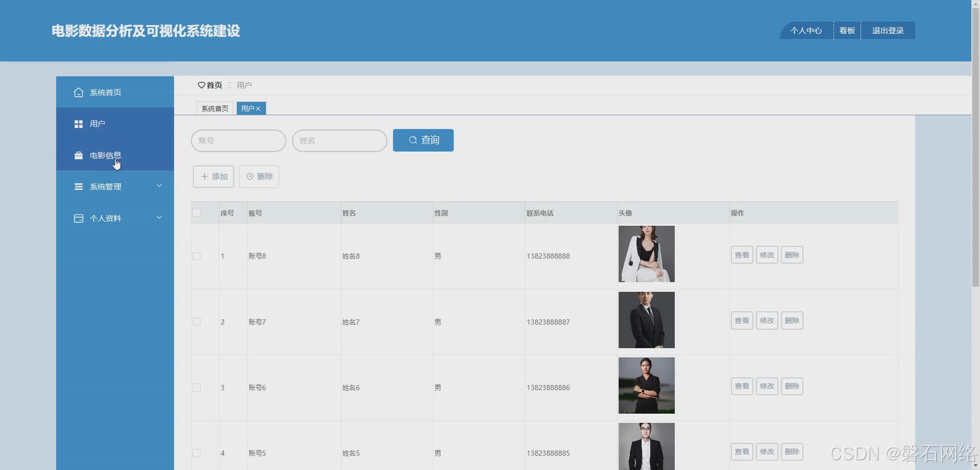Switch to the 系统首页 tab
980x470 pixels.
215,108
